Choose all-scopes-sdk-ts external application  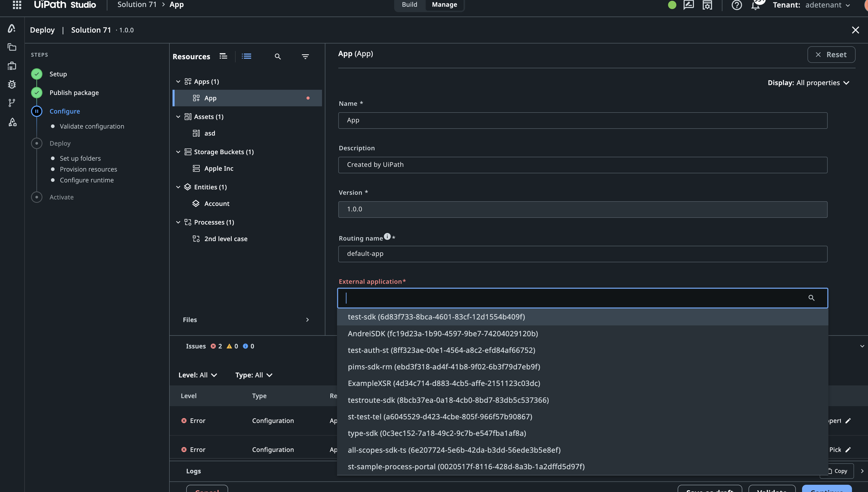[x=582, y=450]
